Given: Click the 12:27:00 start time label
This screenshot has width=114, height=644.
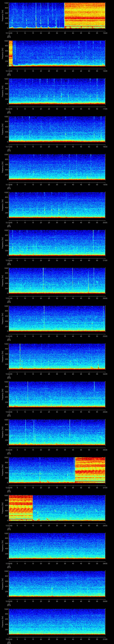Looking at the screenshot, I should 9,525.
